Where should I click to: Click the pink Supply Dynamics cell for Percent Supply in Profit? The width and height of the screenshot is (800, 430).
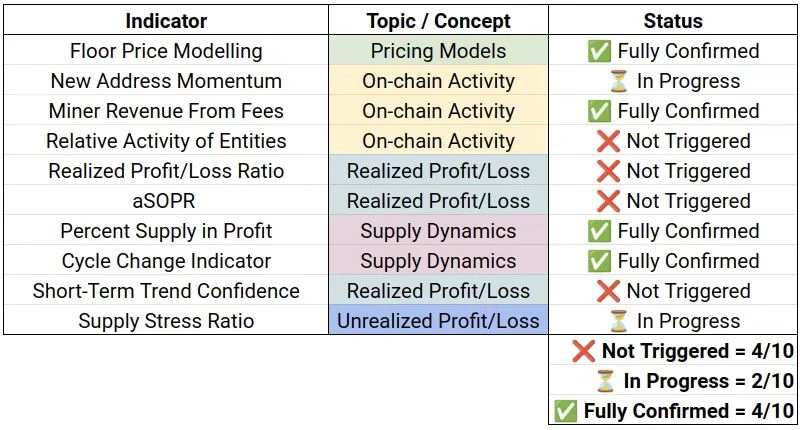tap(438, 231)
